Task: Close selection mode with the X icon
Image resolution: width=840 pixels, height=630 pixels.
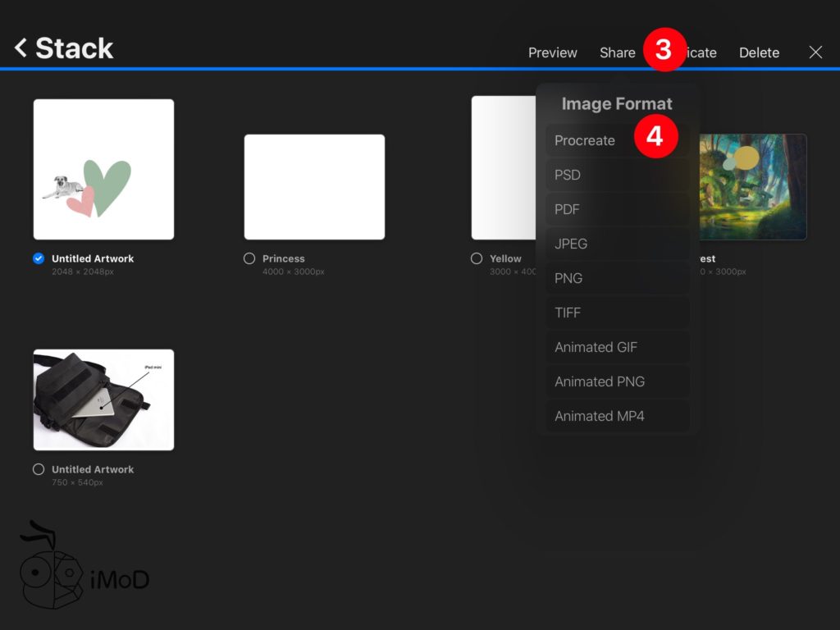Action: tap(815, 52)
